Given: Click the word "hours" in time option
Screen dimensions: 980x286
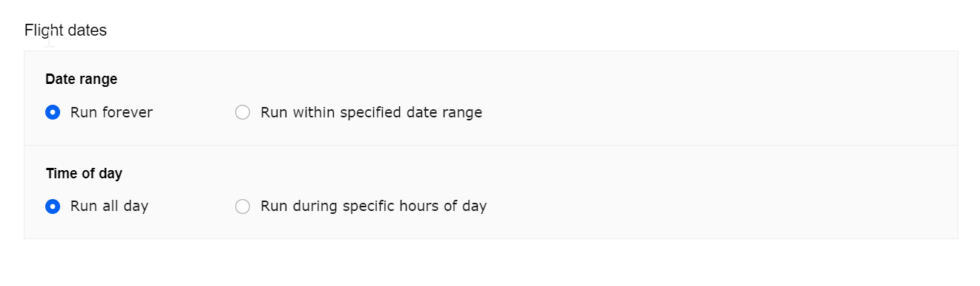Looking at the screenshot, I should 421,207.
